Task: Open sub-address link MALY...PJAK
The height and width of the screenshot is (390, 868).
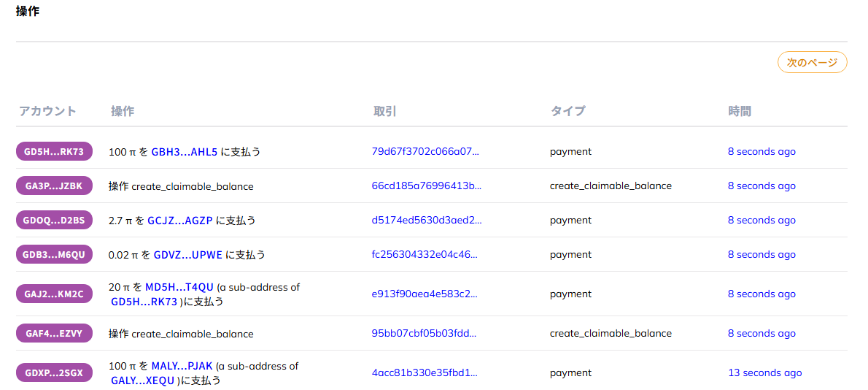Action: tap(182, 367)
